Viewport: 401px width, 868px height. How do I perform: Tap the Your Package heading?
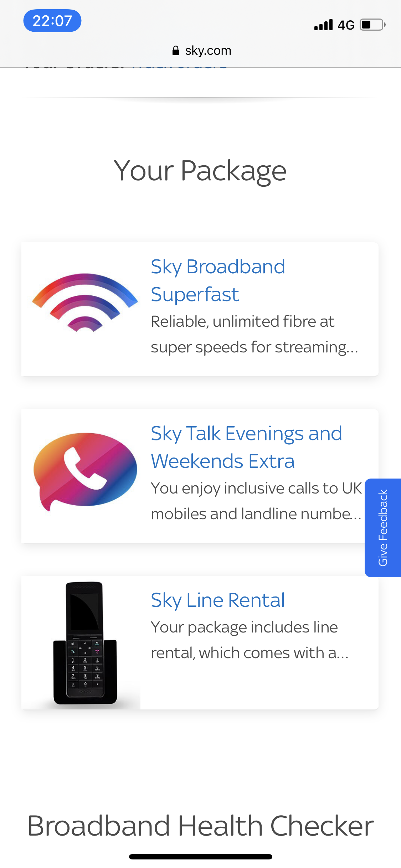(200, 171)
